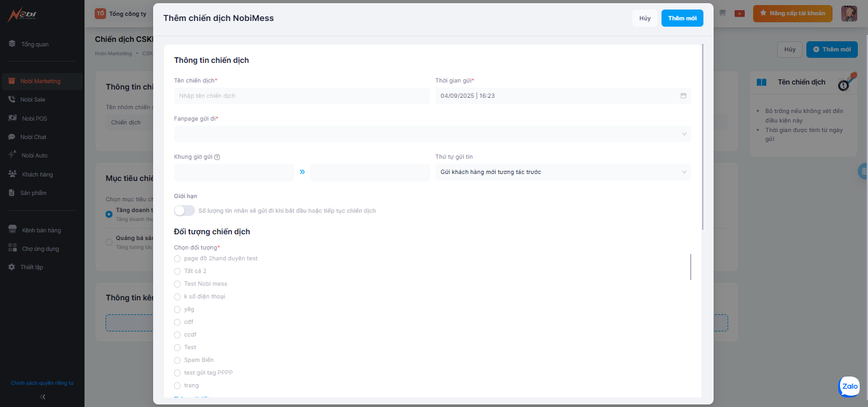Collapse the sidebar with double-chevron icon
Screen dimensions: 868x407
(x=43, y=397)
